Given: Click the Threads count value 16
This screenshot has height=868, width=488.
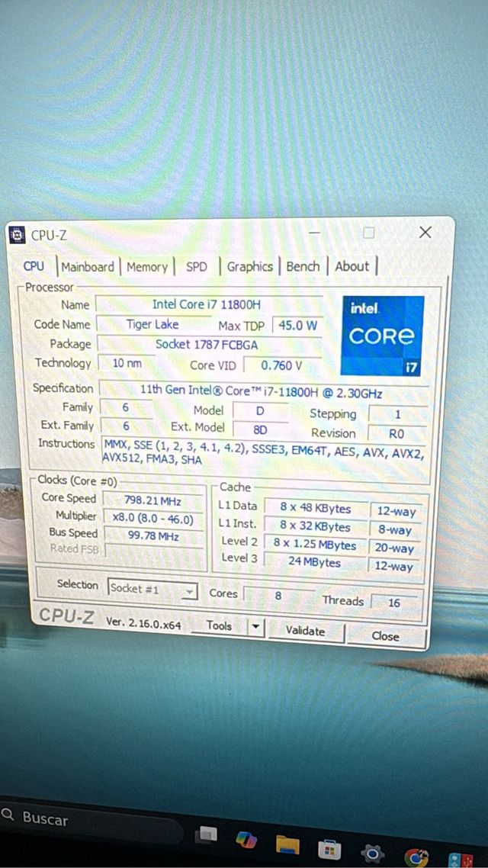Looking at the screenshot, I should coord(394,603).
